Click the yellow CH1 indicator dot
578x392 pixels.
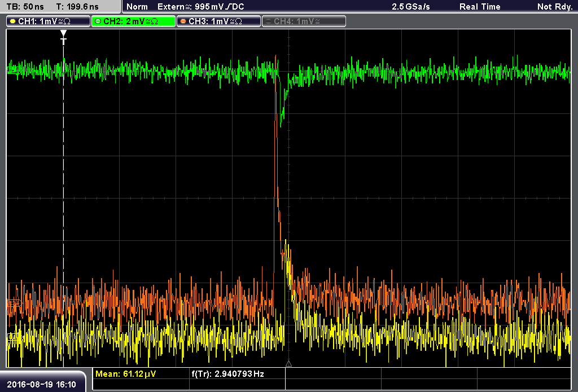(13, 21)
